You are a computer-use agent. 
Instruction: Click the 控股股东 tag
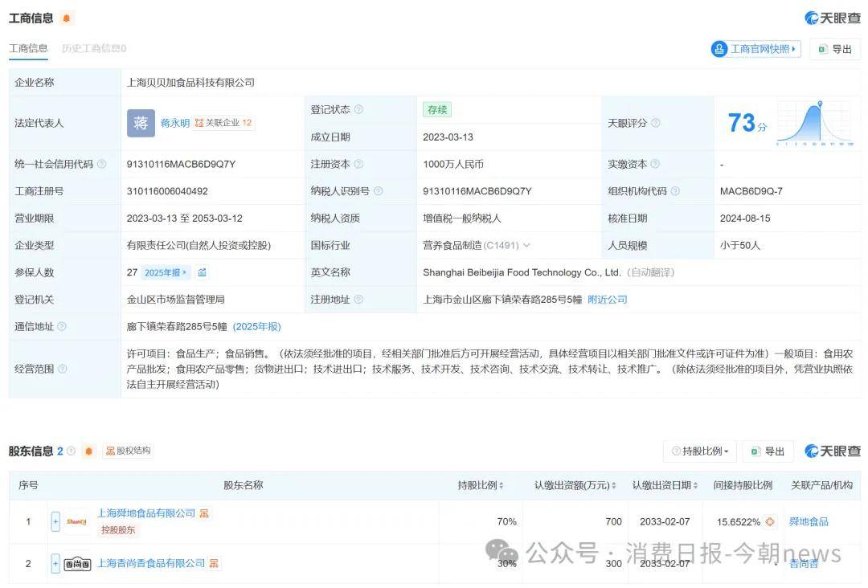[118, 530]
